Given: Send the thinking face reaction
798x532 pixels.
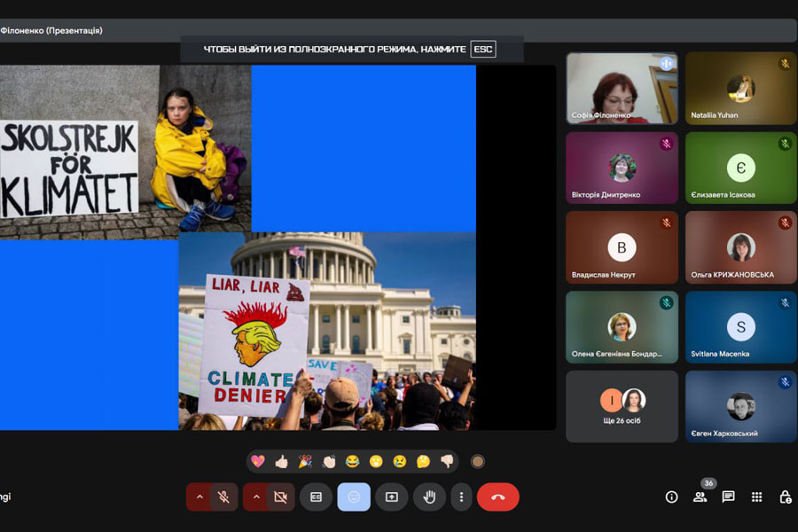Looking at the screenshot, I should point(424,461).
